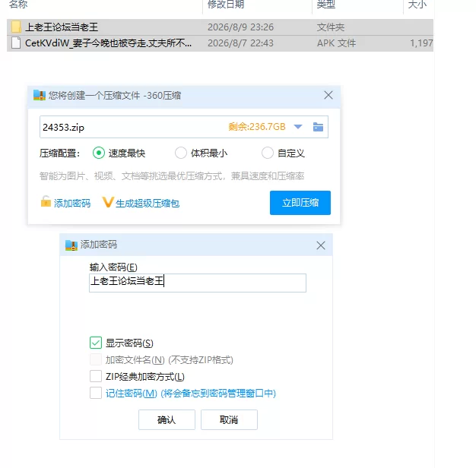Select the CetKVdiW APK file name
The height and width of the screenshot is (468, 476).
pos(108,43)
